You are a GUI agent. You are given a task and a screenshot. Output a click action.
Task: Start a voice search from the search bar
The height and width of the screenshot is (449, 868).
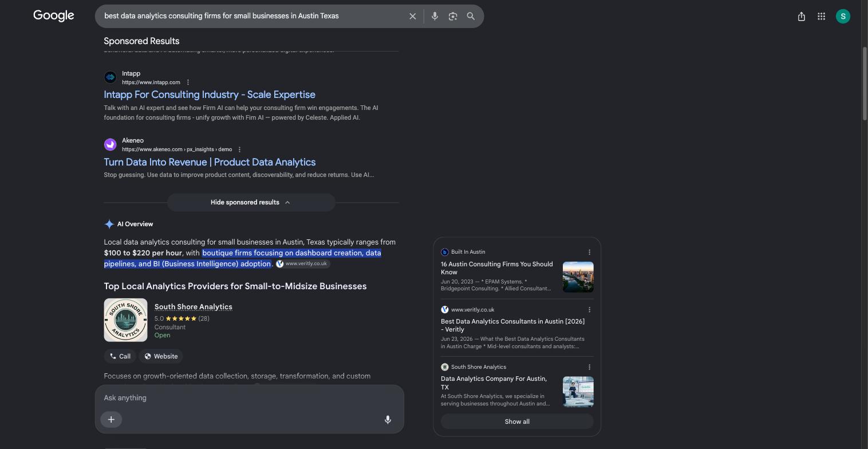tap(435, 16)
